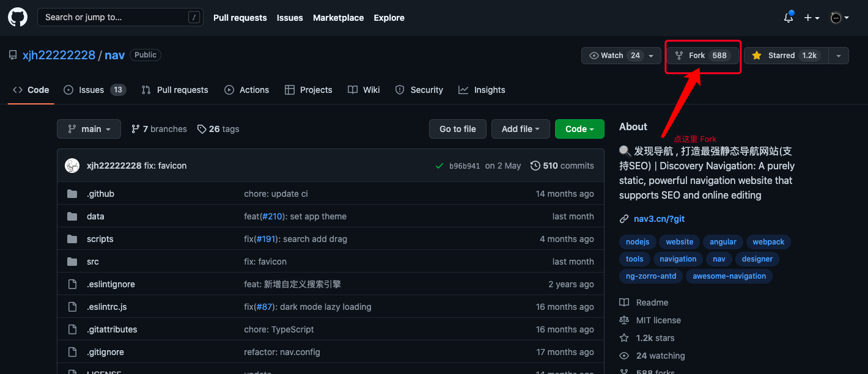
Task: Open issue #210 link in data row
Action: click(x=271, y=216)
